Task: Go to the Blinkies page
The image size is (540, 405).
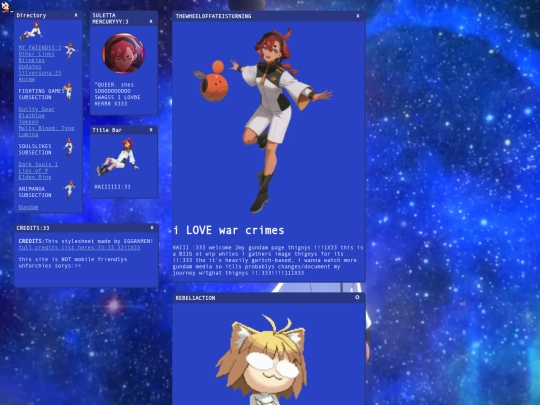Action: (x=32, y=60)
